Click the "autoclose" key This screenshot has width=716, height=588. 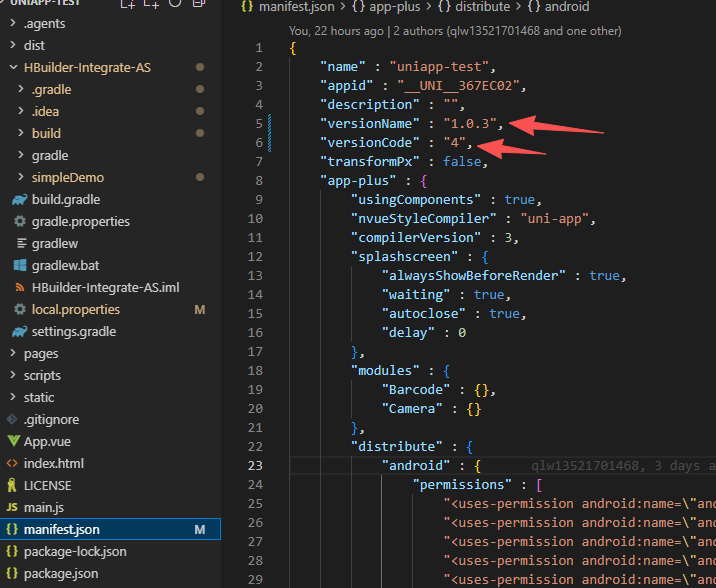(x=423, y=314)
